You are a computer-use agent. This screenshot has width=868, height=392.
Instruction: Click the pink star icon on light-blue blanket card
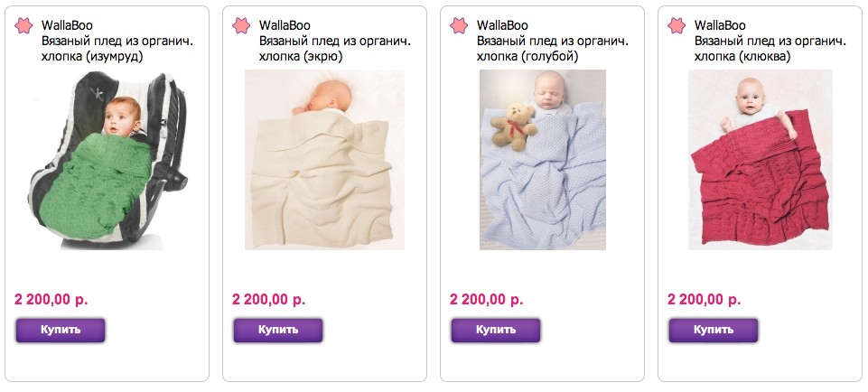458,25
